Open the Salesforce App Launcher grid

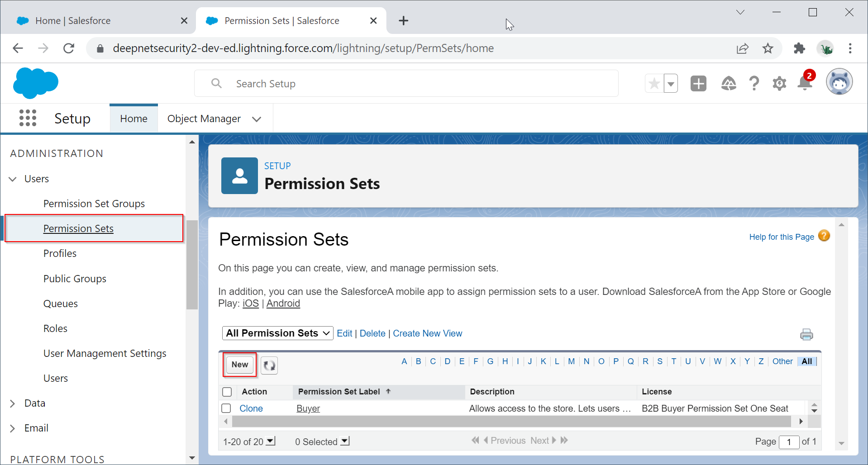(28, 118)
